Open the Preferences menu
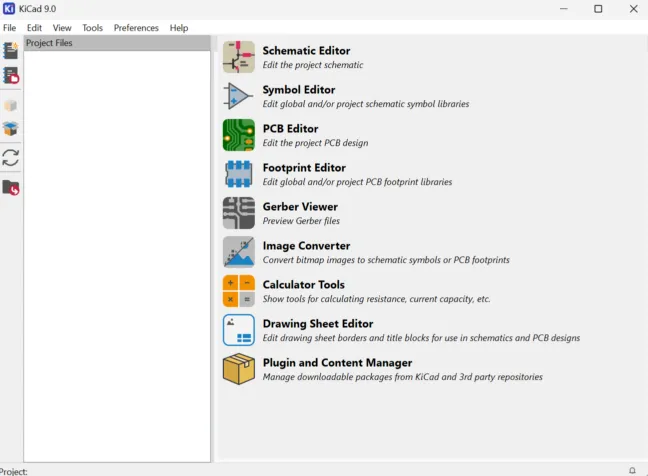 click(x=136, y=28)
